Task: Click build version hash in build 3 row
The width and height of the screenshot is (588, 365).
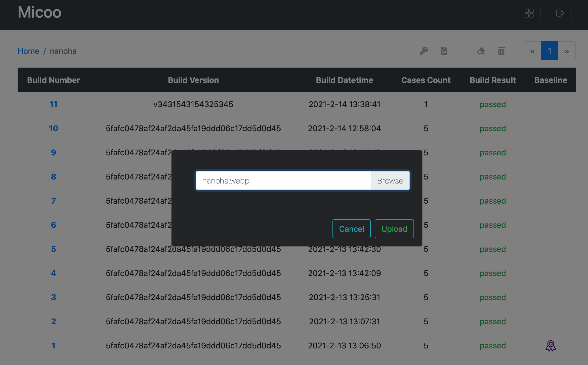Action: click(193, 297)
